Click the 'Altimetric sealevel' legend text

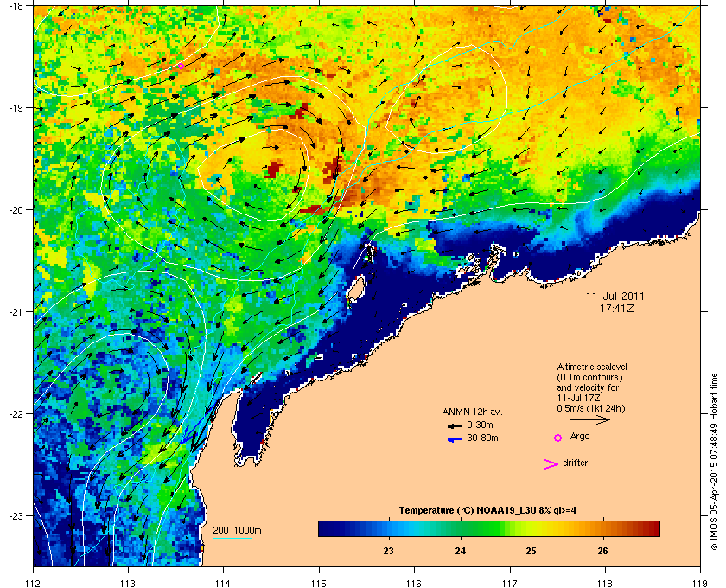point(592,367)
